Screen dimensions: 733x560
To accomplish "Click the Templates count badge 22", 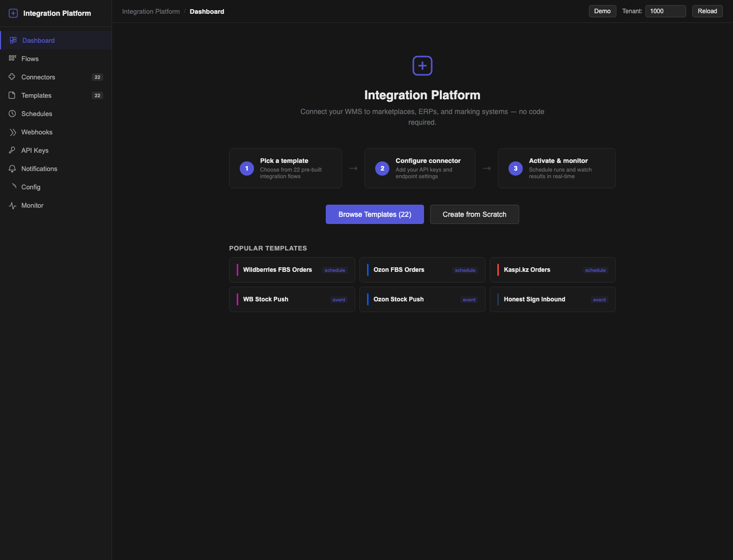I will 97,96.
